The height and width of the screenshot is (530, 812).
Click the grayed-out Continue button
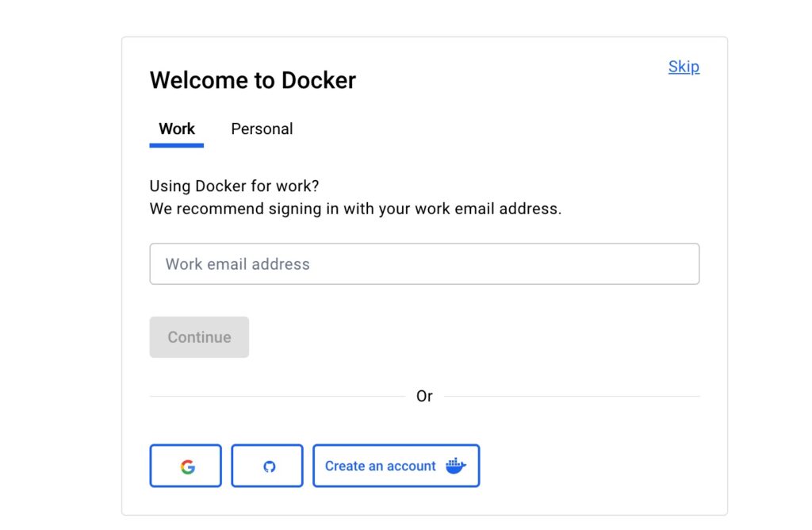(x=199, y=337)
